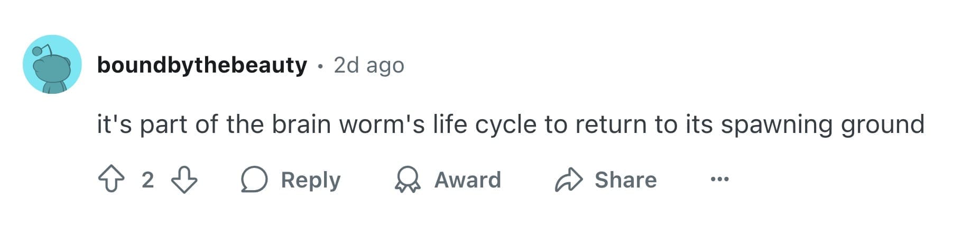Click the word "brain" in the comment
980x232 pixels.
click(x=301, y=124)
